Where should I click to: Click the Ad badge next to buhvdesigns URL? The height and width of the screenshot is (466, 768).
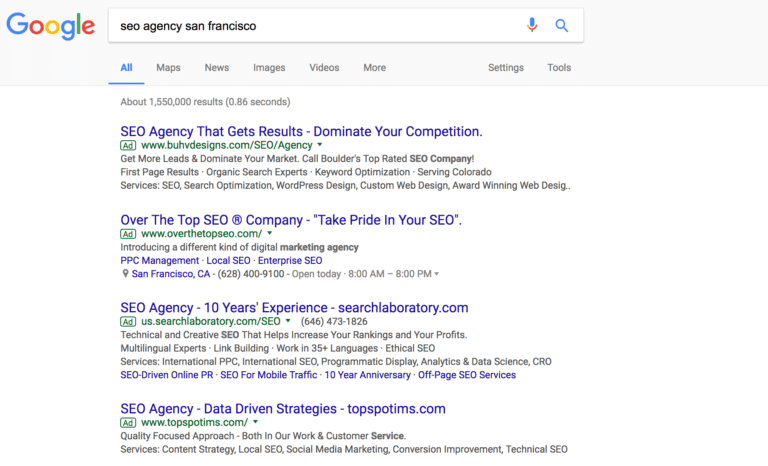pyautogui.click(x=128, y=146)
